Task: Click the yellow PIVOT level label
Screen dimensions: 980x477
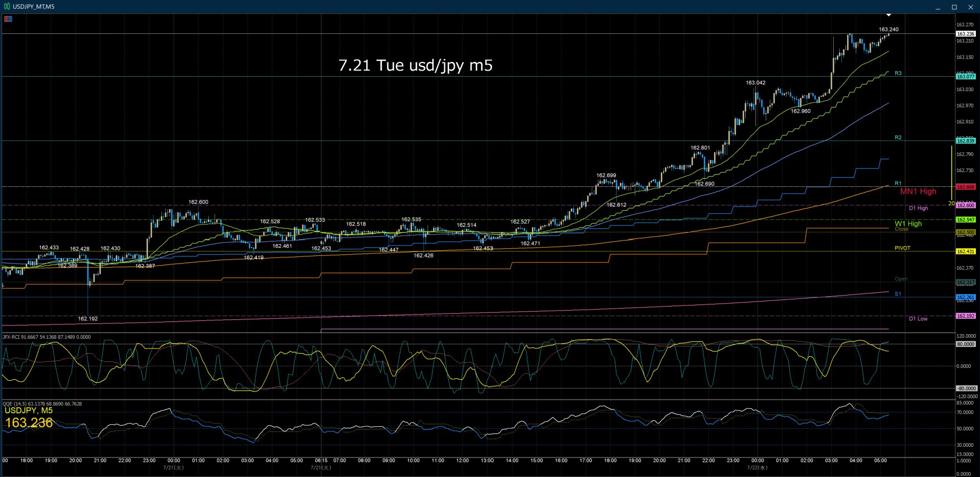Action: (902, 248)
